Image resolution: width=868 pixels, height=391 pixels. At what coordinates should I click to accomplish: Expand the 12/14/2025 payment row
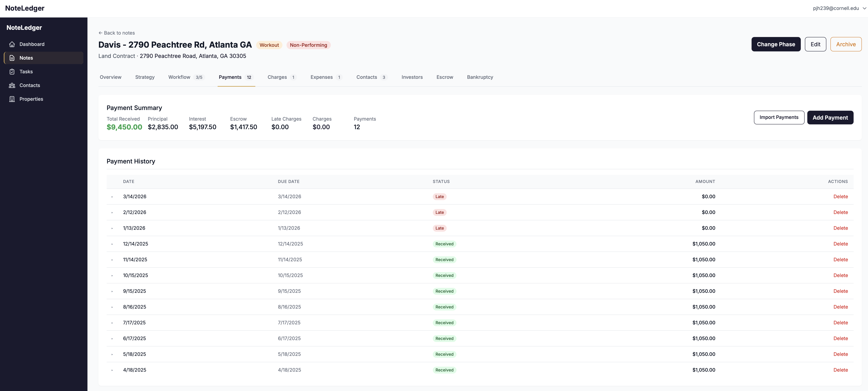click(x=112, y=243)
